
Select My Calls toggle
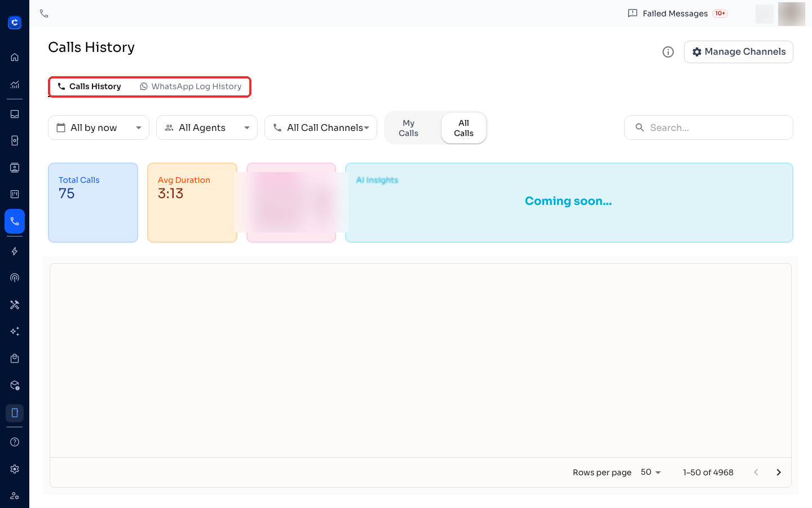pos(408,128)
